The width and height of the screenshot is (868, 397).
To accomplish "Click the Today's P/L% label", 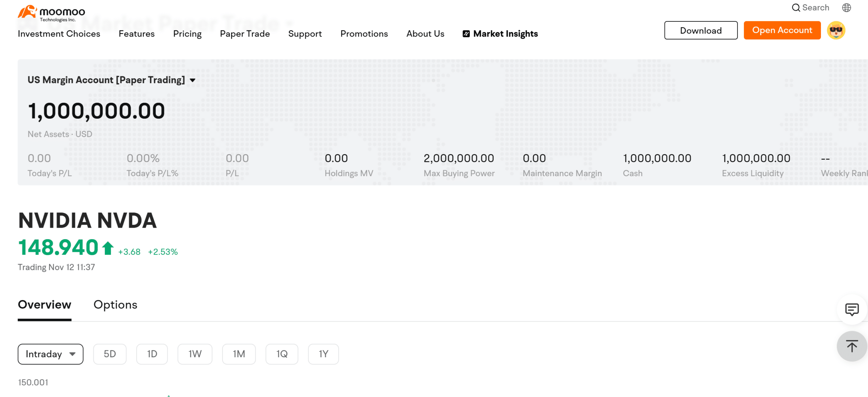I will (x=152, y=173).
